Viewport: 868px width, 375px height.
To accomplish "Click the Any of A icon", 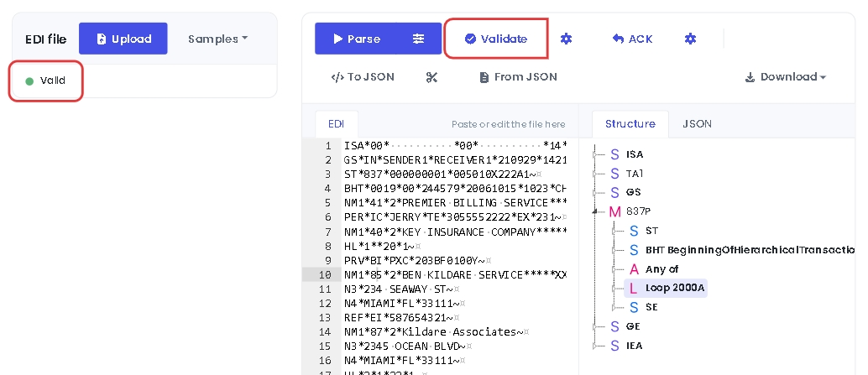I will [x=634, y=269].
